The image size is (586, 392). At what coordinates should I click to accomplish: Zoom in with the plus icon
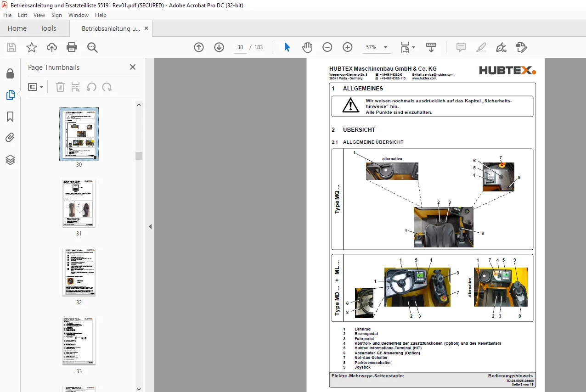point(348,47)
